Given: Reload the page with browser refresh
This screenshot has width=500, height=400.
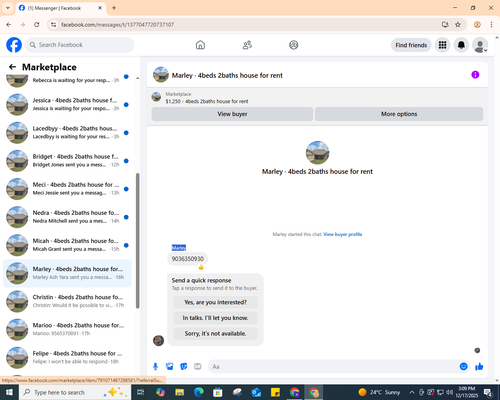Looking at the screenshot, I should (x=37, y=25).
